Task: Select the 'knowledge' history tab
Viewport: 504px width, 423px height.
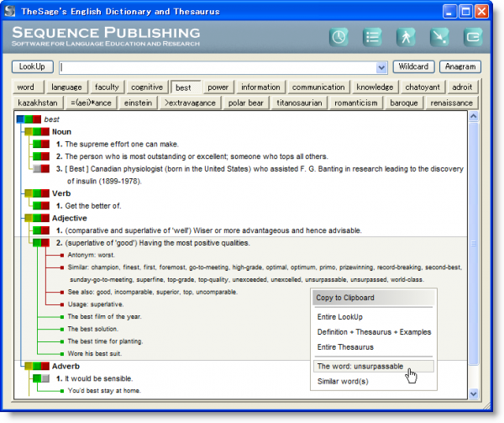Action: pos(375,87)
